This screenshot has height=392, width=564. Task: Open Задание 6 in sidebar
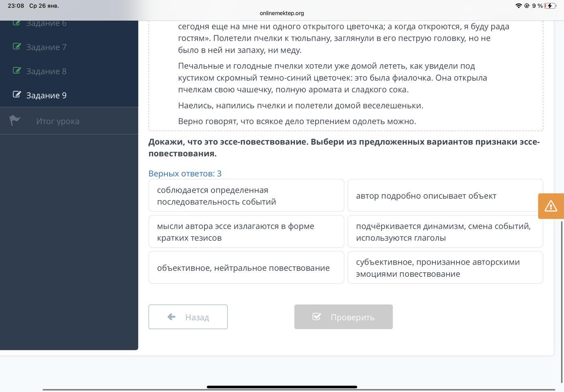point(46,23)
